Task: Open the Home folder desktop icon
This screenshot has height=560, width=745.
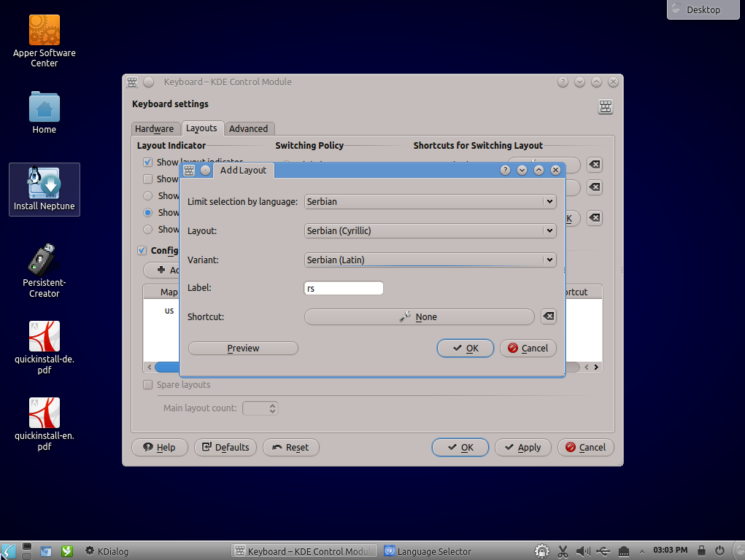Action: pyautogui.click(x=45, y=112)
